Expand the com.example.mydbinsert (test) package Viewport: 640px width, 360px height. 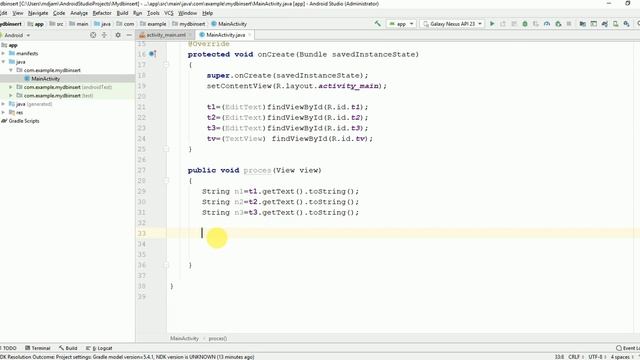point(11,96)
